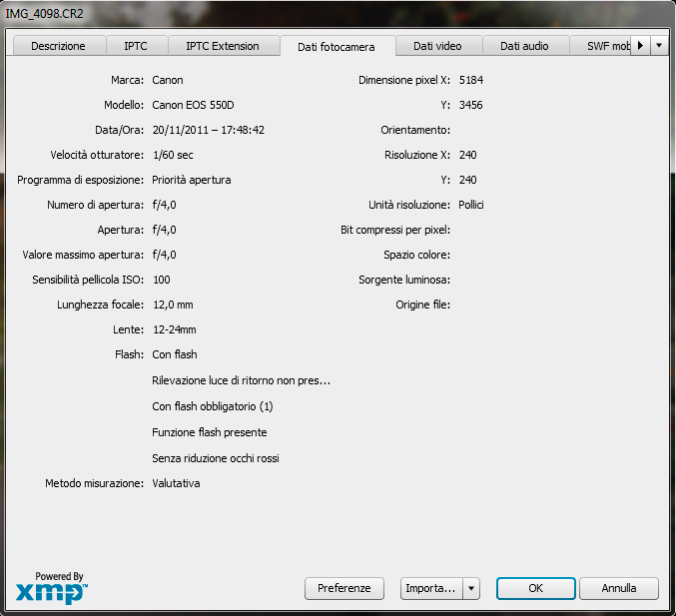Click the Orientamento label
The height and width of the screenshot is (616, 676).
point(415,130)
